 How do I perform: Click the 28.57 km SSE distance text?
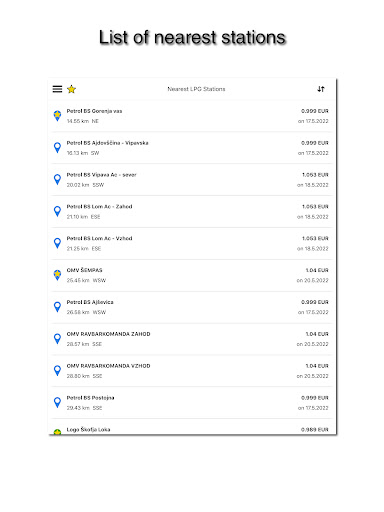[x=84, y=344]
